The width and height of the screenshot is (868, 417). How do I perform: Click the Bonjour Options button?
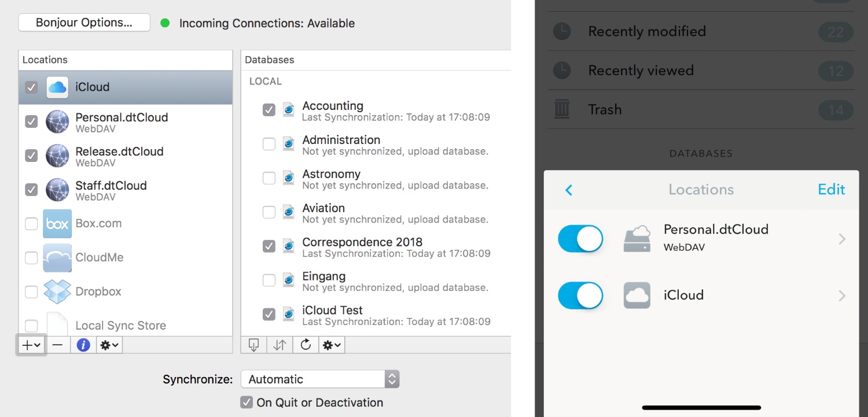pyautogui.click(x=84, y=23)
